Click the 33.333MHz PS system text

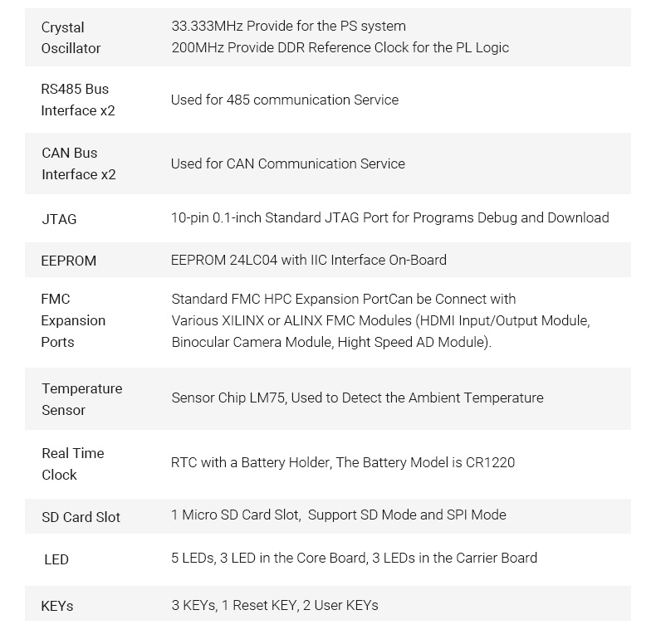click(x=288, y=27)
